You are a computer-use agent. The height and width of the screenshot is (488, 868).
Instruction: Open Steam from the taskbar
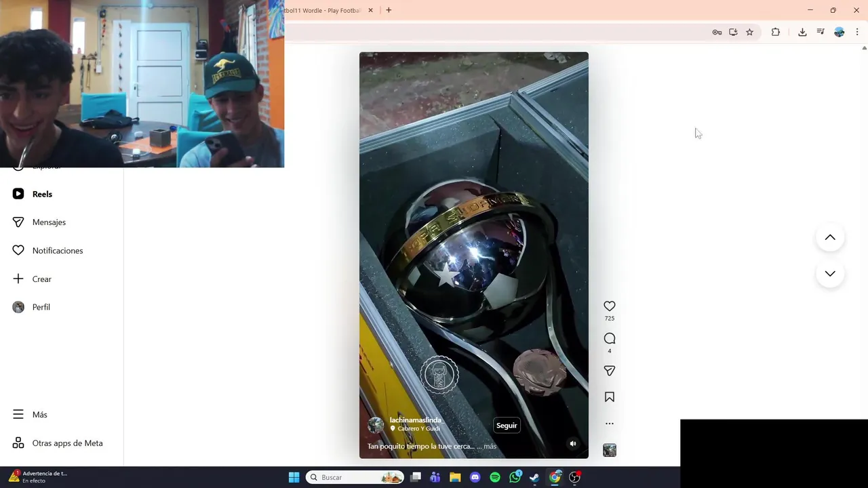click(535, 477)
